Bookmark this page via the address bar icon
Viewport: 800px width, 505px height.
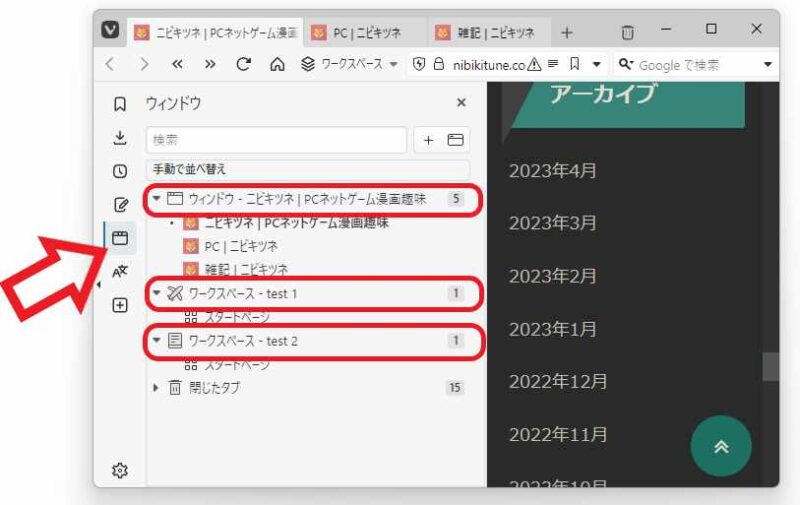[x=574, y=64]
